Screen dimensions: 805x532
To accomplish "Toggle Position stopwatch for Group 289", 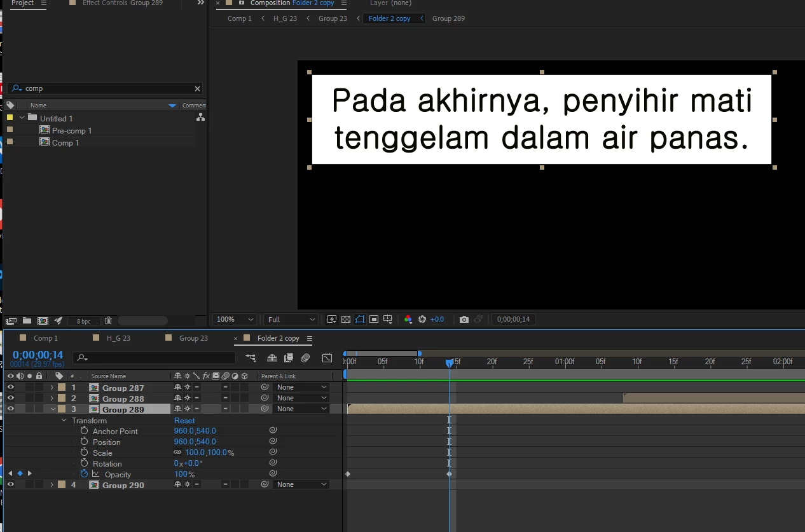I will click(x=84, y=442).
